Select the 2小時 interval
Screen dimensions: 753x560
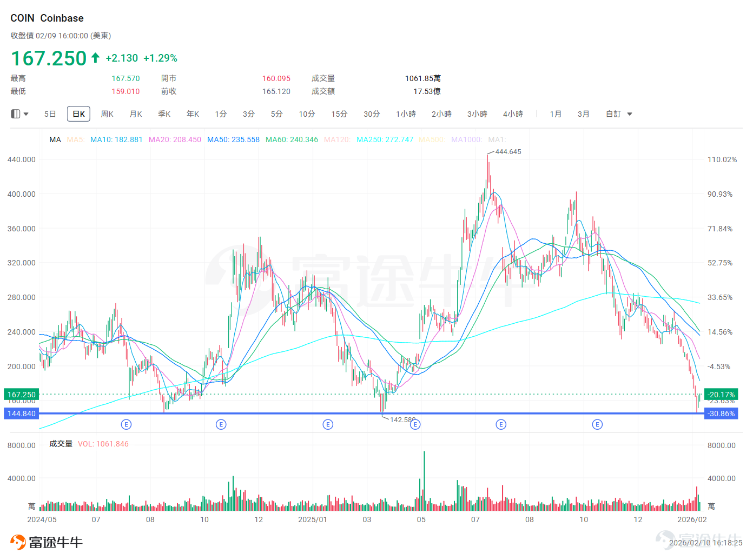[x=441, y=114]
